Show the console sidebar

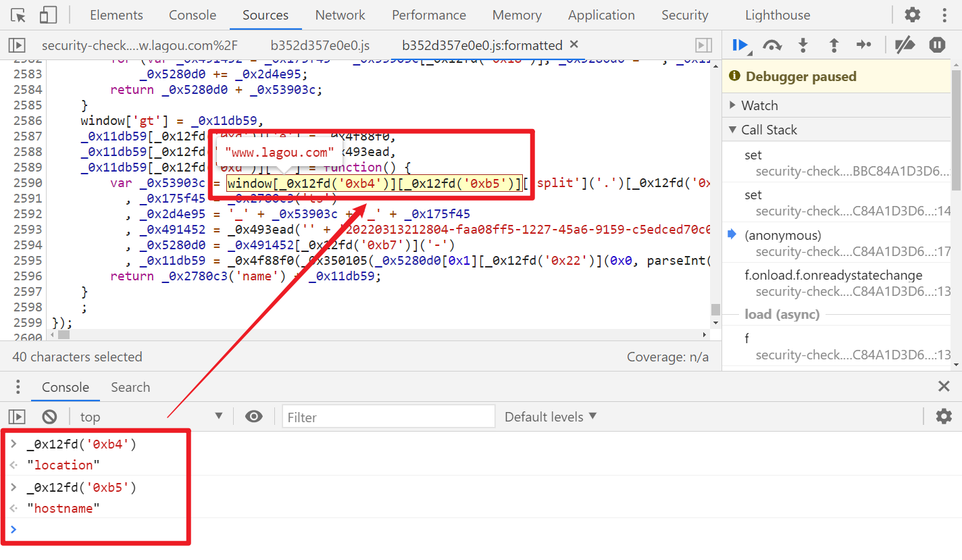pos(17,417)
